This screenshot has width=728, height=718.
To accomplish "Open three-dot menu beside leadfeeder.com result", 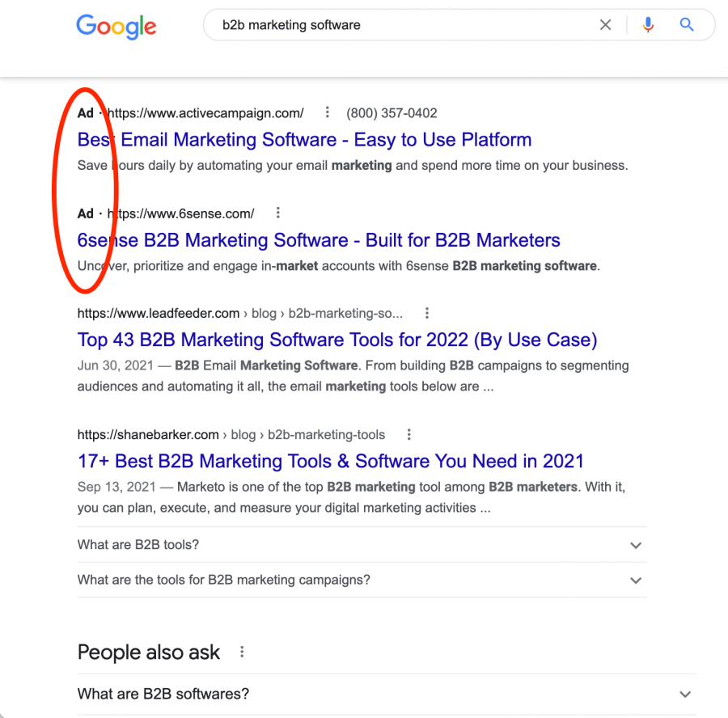I will (x=427, y=313).
